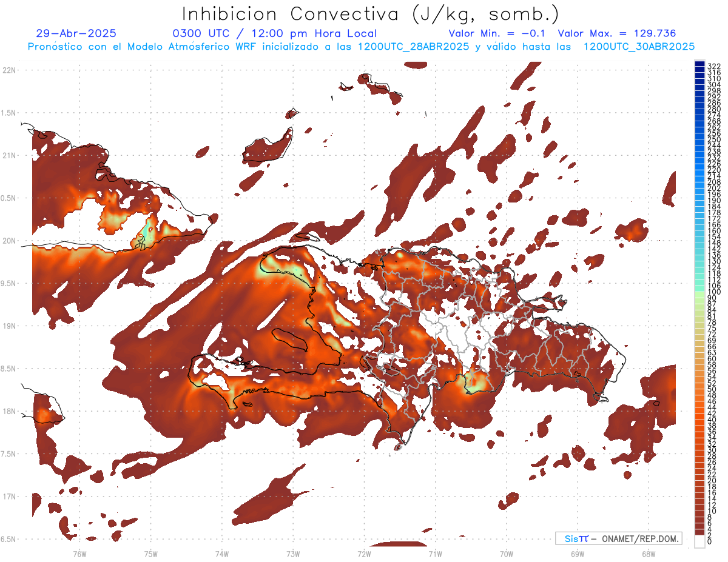This screenshot has width=728, height=562.
Task: Click the '20N' latitude label
Action: click(x=9, y=241)
